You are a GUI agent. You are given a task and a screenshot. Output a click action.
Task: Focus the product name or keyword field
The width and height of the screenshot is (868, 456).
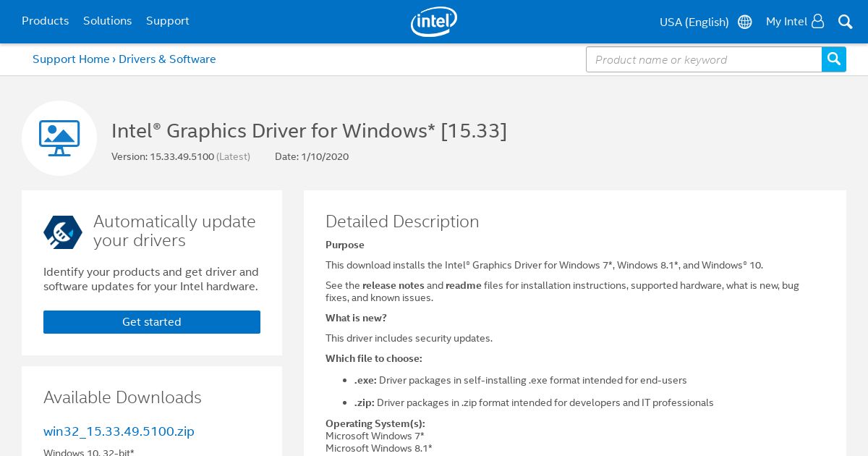point(704,59)
